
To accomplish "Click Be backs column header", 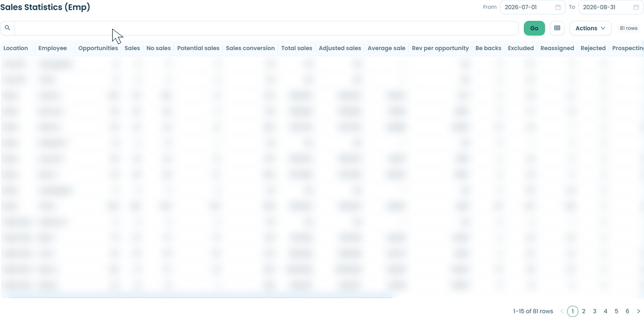I will pos(488,48).
